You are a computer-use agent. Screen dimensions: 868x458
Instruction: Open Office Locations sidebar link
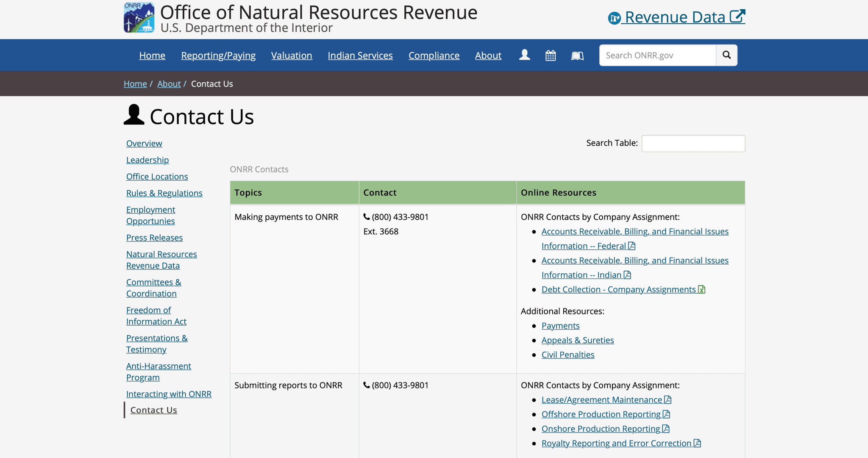(x=157, y=176)
